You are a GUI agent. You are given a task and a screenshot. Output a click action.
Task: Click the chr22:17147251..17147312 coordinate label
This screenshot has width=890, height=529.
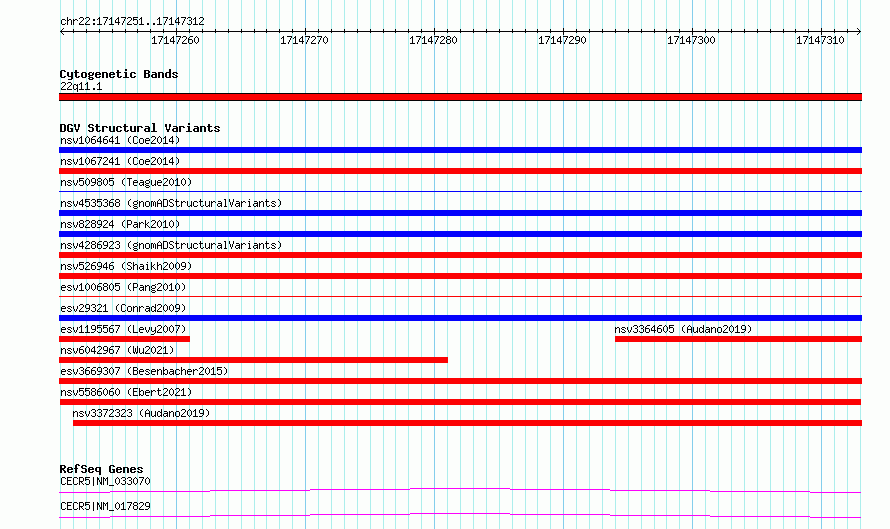tap(132, 21)
